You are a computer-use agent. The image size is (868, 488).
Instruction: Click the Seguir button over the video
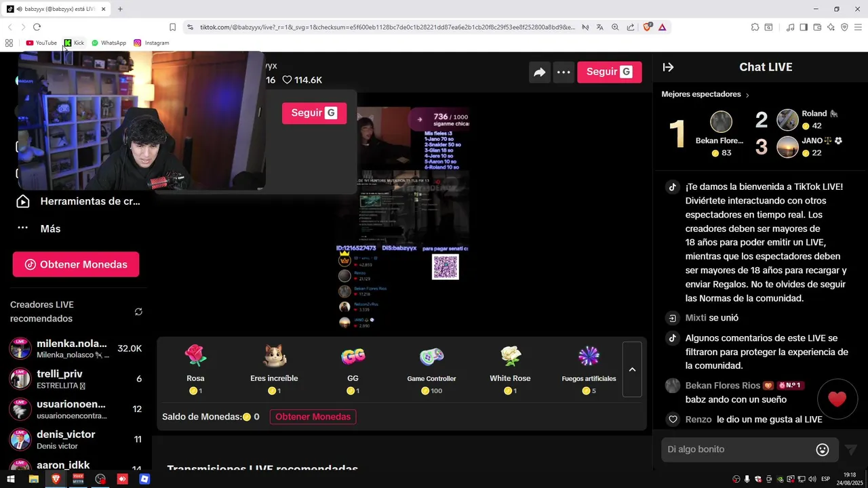314,113
